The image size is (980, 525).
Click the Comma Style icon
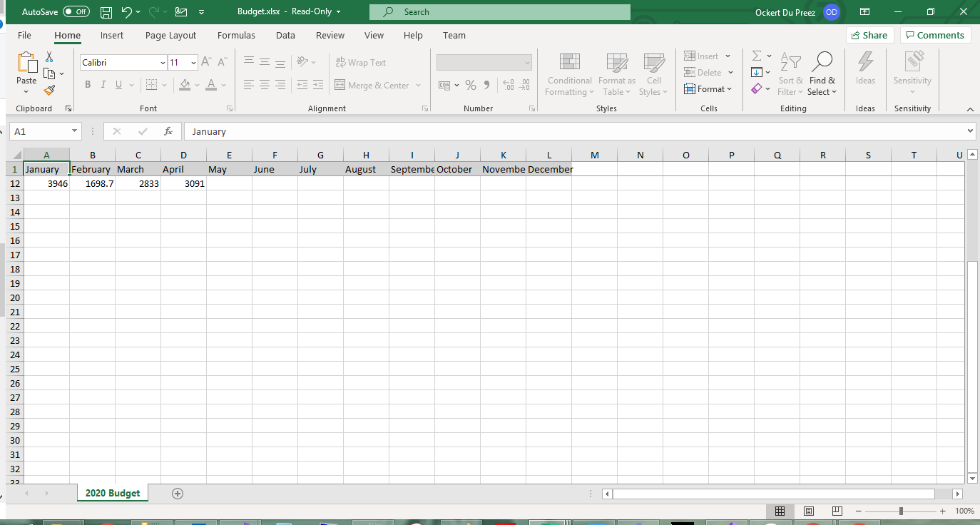click(487, 85)
